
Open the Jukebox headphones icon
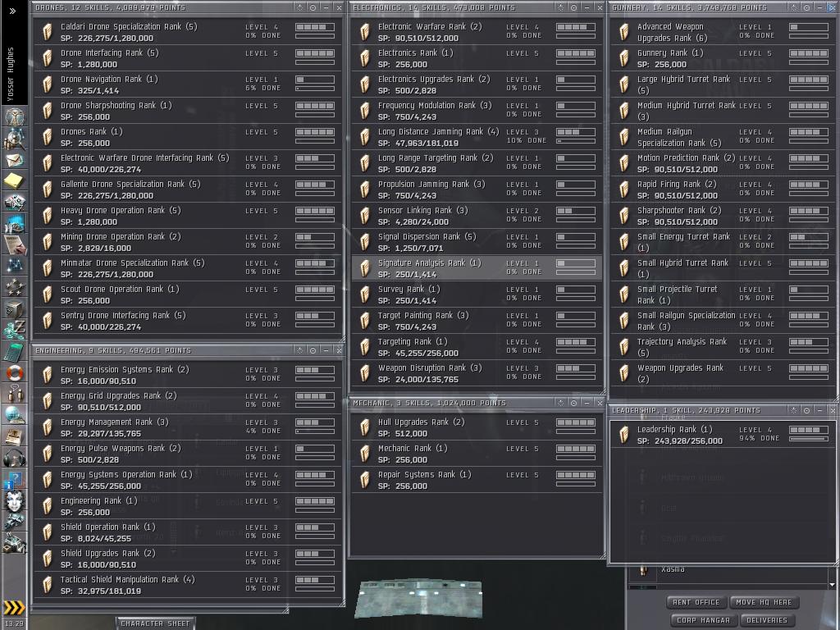[x=15, y=458]
